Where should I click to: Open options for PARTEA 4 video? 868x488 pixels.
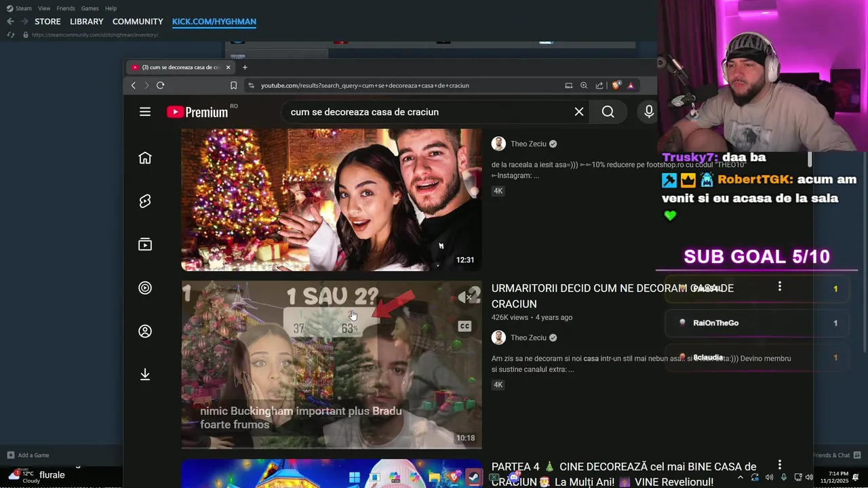point(779,465)
